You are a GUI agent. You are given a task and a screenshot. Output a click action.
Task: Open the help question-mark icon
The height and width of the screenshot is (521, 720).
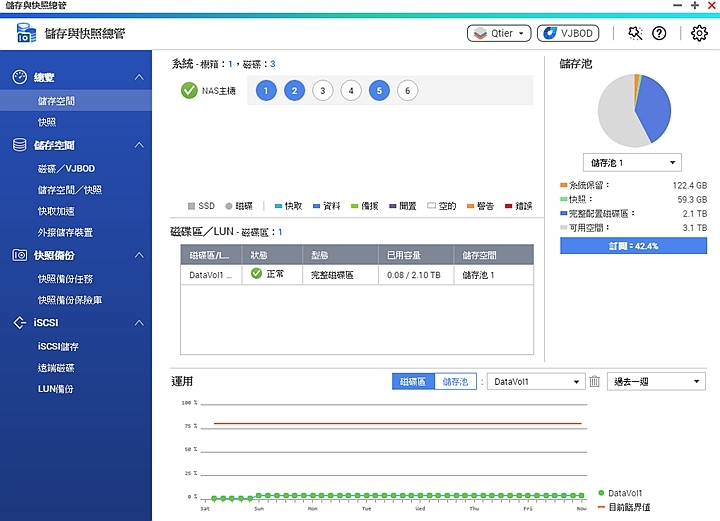[x=659, y=33]
